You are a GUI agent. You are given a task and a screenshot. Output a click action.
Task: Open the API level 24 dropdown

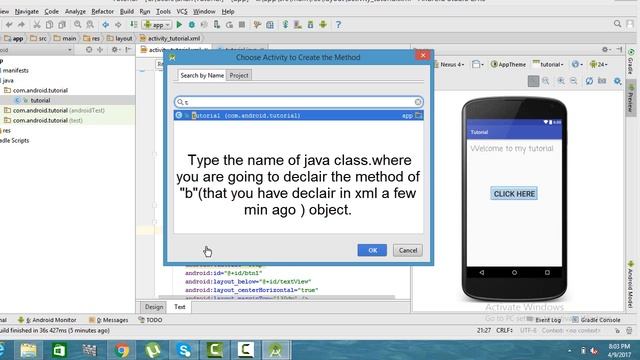(x=599, y=64)
